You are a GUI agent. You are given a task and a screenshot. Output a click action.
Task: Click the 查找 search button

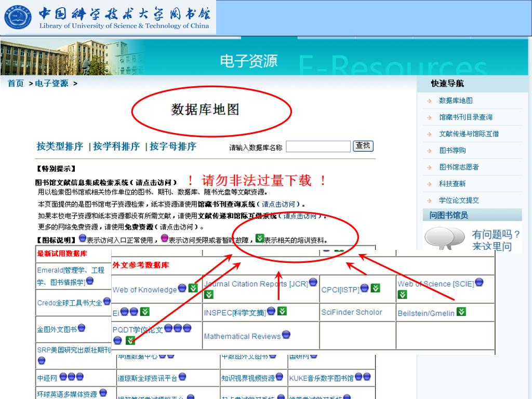(363, 146)
